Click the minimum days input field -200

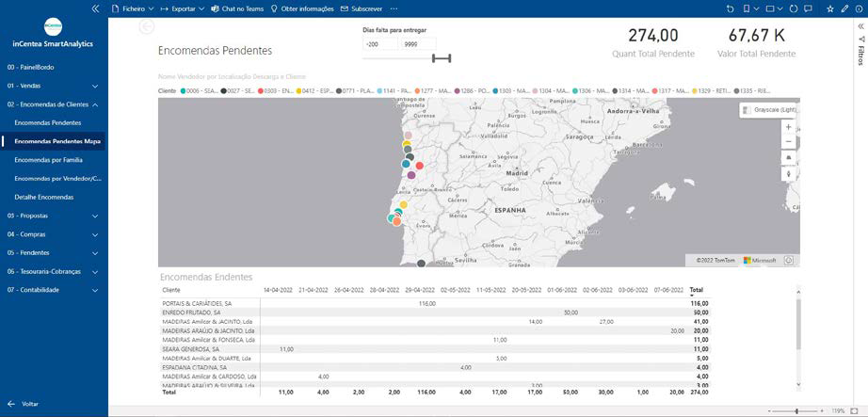coord(379,44)
